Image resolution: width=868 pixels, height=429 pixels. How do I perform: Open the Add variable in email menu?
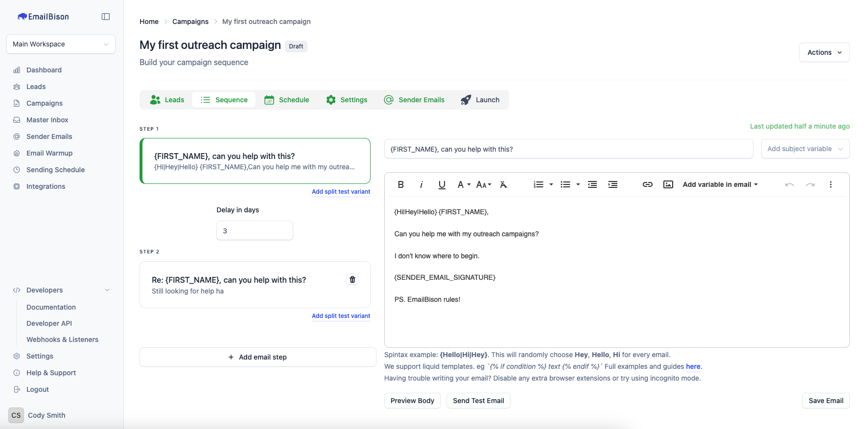click(720, 184)
